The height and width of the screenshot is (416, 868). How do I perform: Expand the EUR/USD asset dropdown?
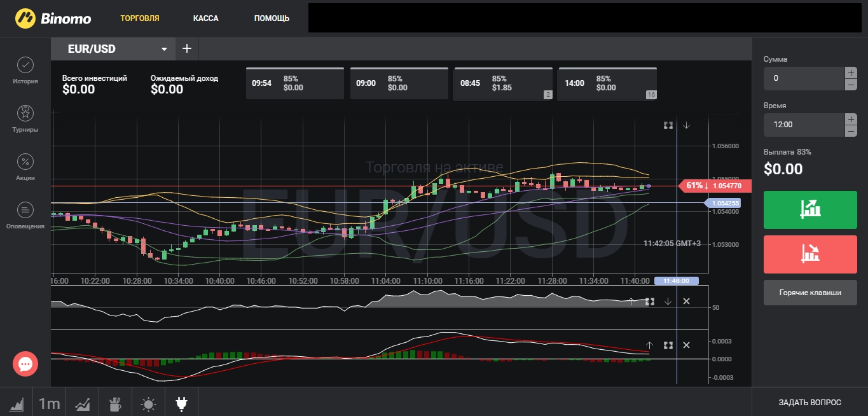[164, 49]
